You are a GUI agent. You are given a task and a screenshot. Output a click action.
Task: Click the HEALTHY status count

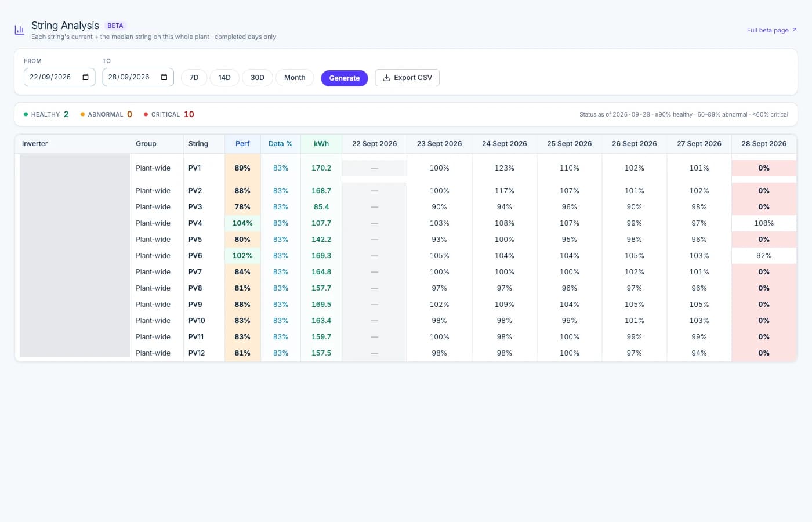[46, 114]
